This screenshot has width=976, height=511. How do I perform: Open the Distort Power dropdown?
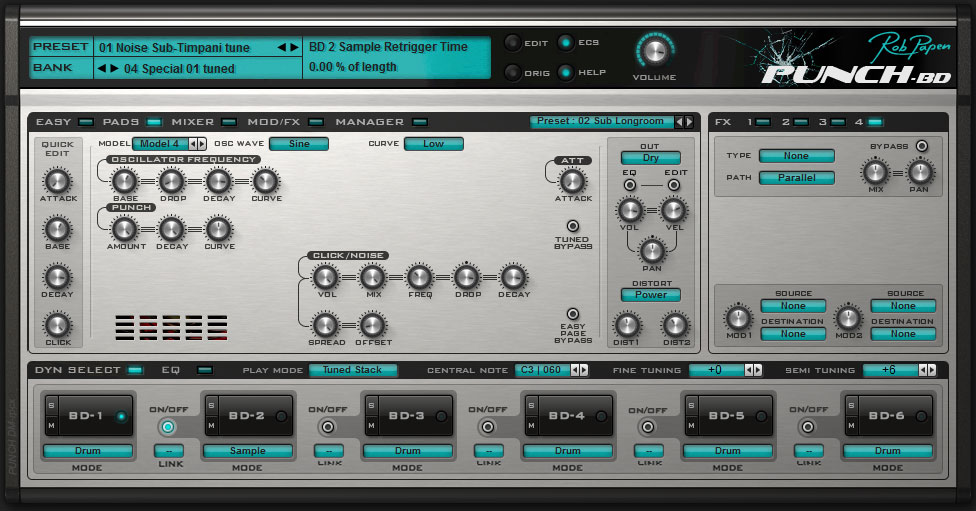tap(650, 295)
